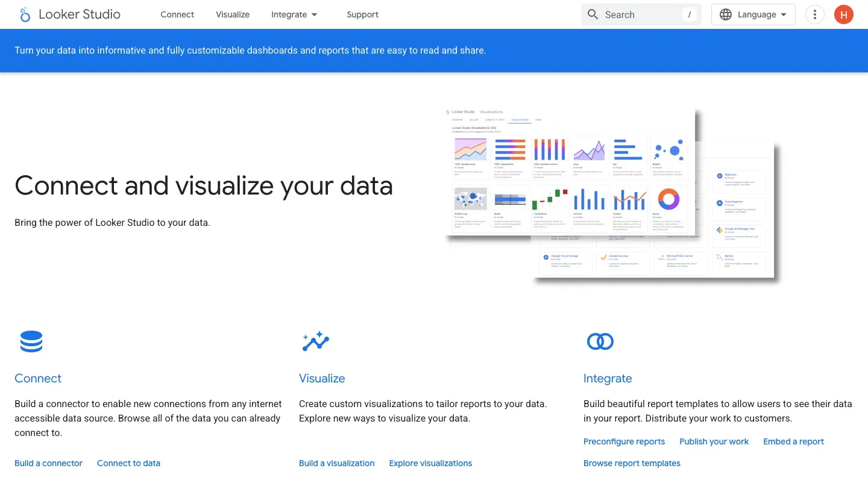Click the Search input field
The image size is (868, 489).
click(x=641, y=14)
